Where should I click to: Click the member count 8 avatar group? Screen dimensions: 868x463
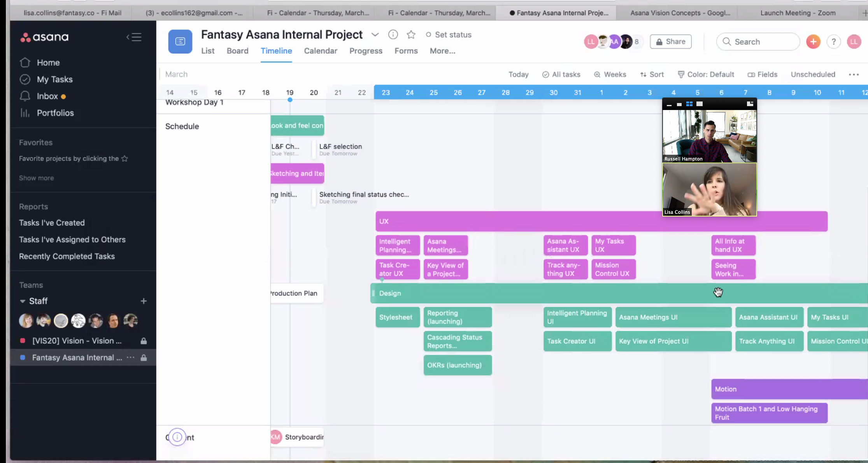coord(637,42)
